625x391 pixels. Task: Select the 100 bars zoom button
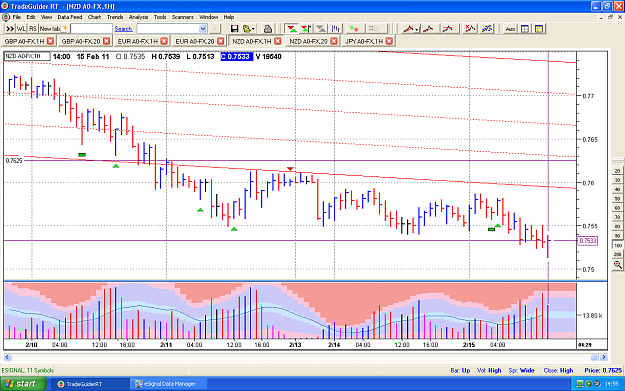[x=617, y=245]
